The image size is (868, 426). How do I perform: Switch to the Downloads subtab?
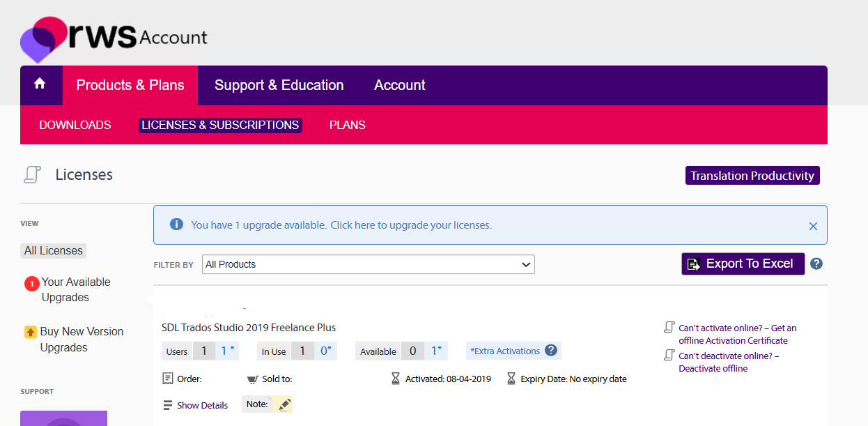point(75,125)
